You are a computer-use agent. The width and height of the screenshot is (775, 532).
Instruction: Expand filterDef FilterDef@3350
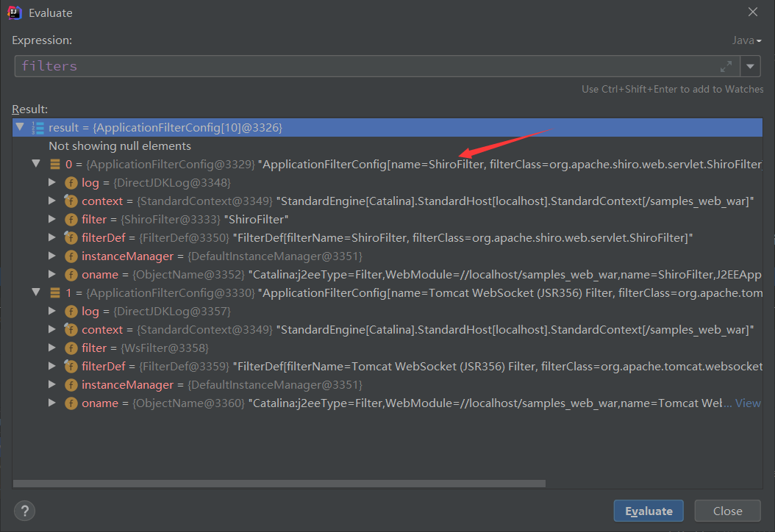point(52,237)
